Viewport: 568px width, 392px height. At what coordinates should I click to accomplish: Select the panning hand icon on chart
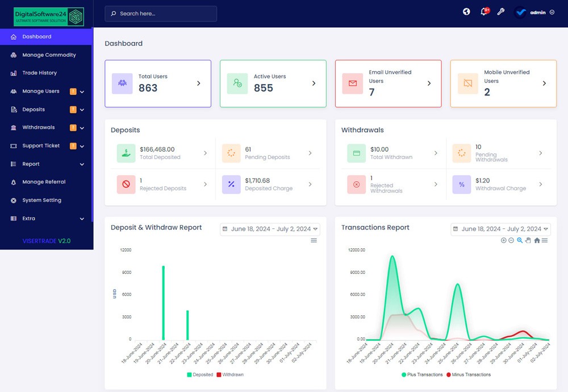click(528, 240)
